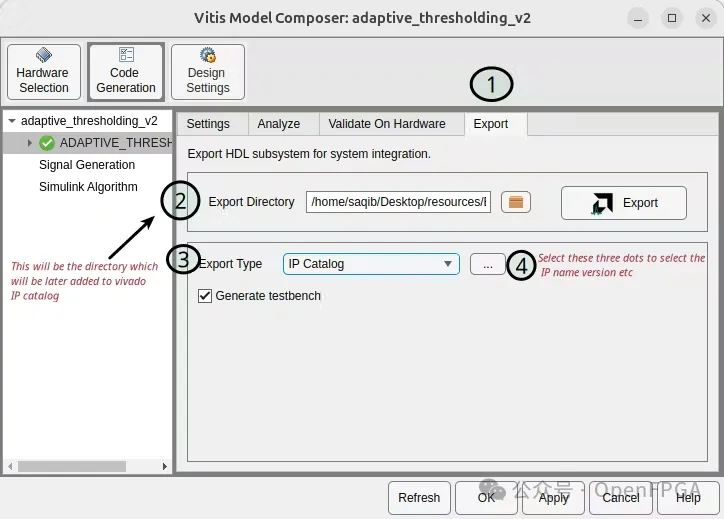The height and width of the screenshot is (519, 724).
Task: Select Simulink Algorithm in the tree
Action: (88, 187)
